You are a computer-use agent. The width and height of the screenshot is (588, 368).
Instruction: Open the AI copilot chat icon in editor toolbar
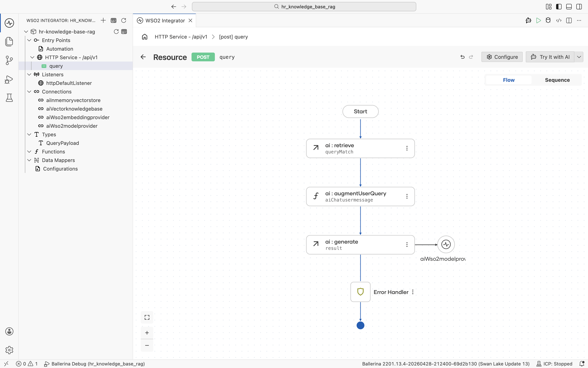(528, 20)
